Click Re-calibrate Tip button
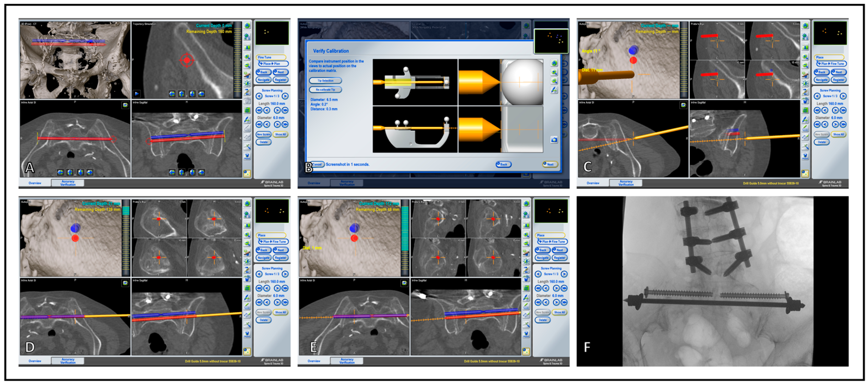This screenshot has width=868, height=385. point(325,90)
